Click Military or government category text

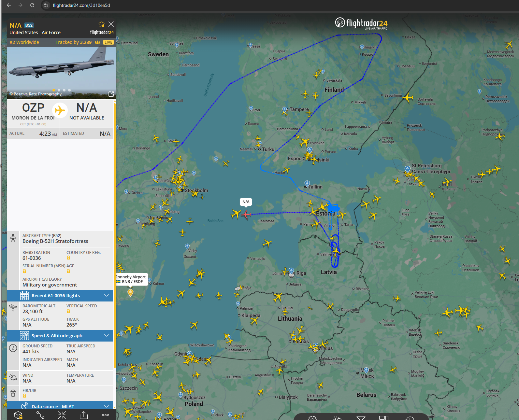pos(50,285)
